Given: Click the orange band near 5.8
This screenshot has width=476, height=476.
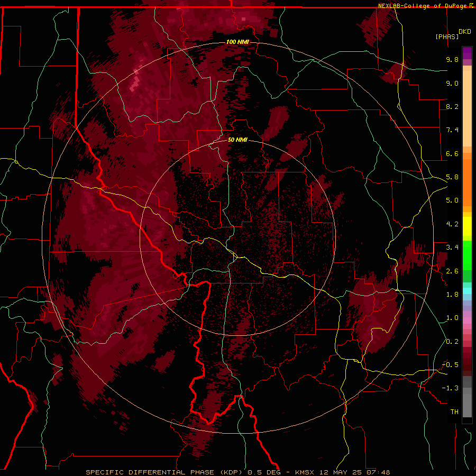Looking at the screenshot, I should [x=467, y=183].
